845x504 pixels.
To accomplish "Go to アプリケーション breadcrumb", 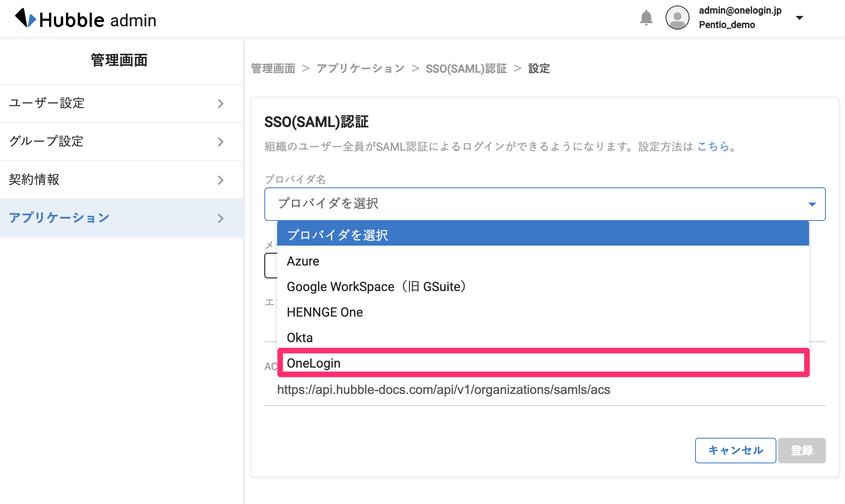I will (360, 69).
